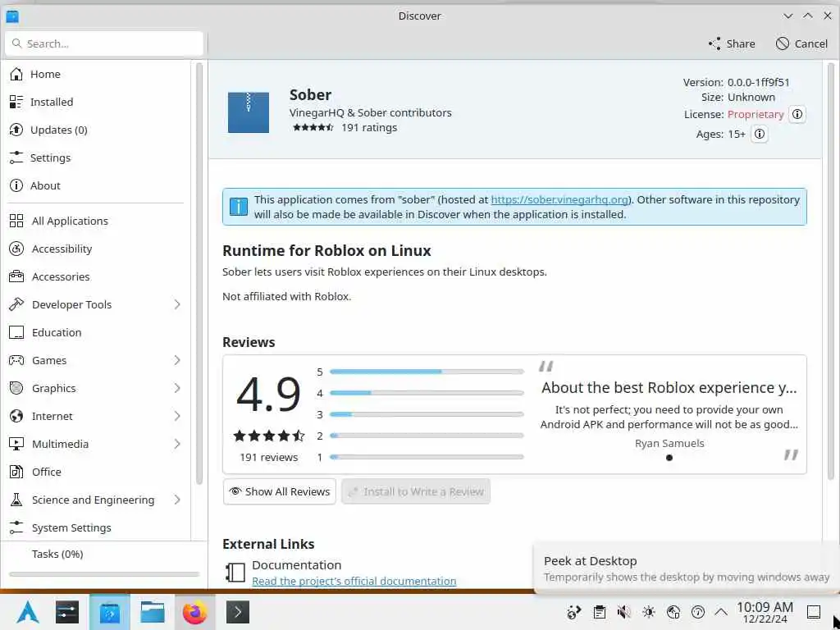Click the Sober app zip icon
The width and height of the screenshot is (840, 630).
click(248, 112)
